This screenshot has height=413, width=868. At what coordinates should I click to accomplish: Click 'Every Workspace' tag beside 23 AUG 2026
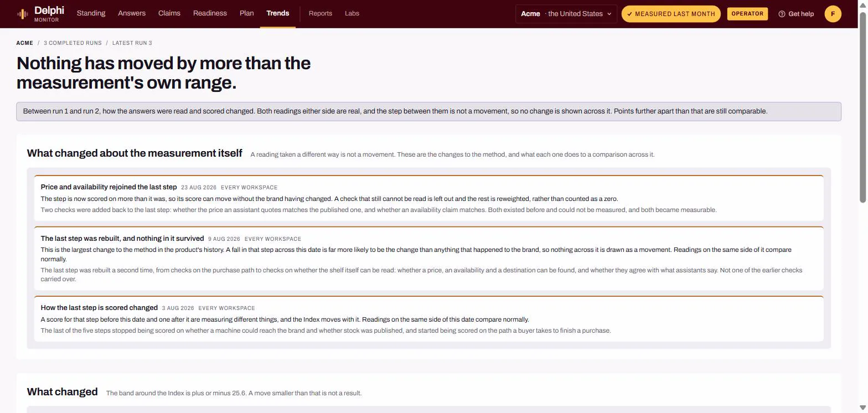tap(249, 188)
